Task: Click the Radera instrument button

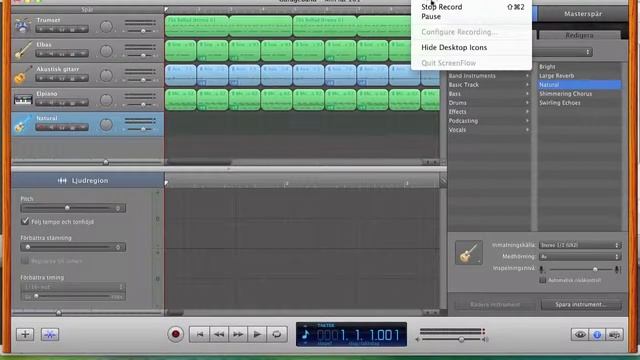Action: [495, 304]
